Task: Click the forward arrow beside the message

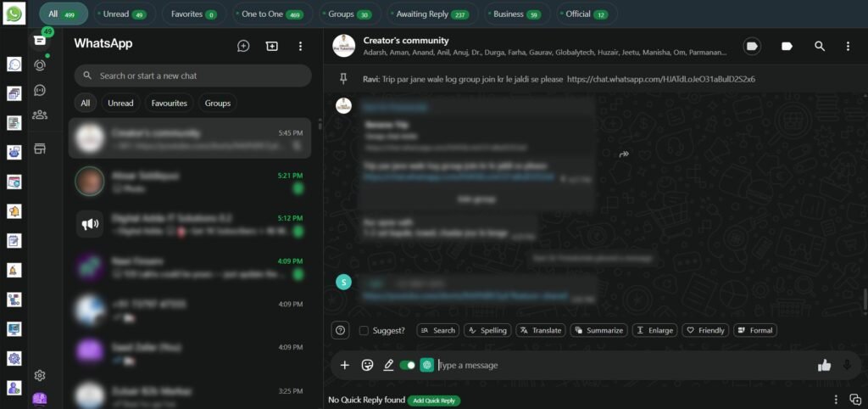Action: [x=624, y=154]
